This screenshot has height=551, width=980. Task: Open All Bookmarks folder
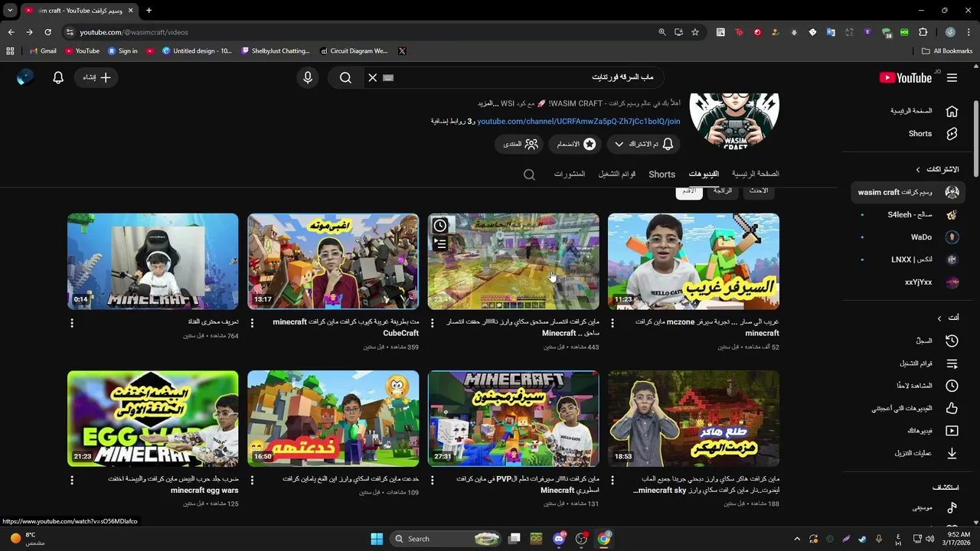tap(947, 51)
